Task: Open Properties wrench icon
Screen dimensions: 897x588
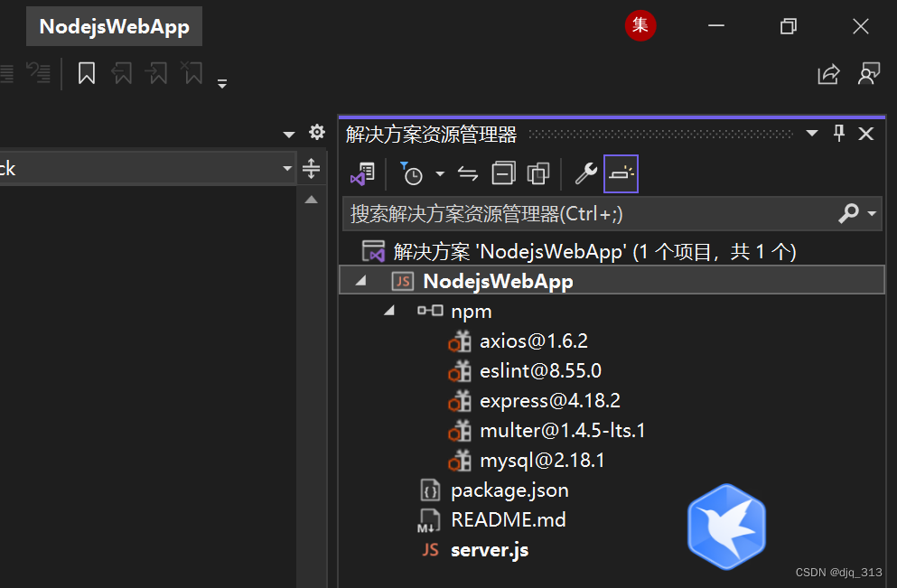Action: coord(585,173)
